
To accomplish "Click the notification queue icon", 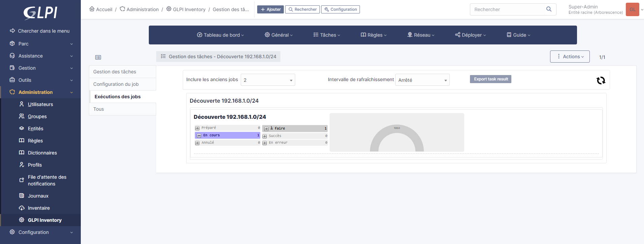I will tap(22, 180).
